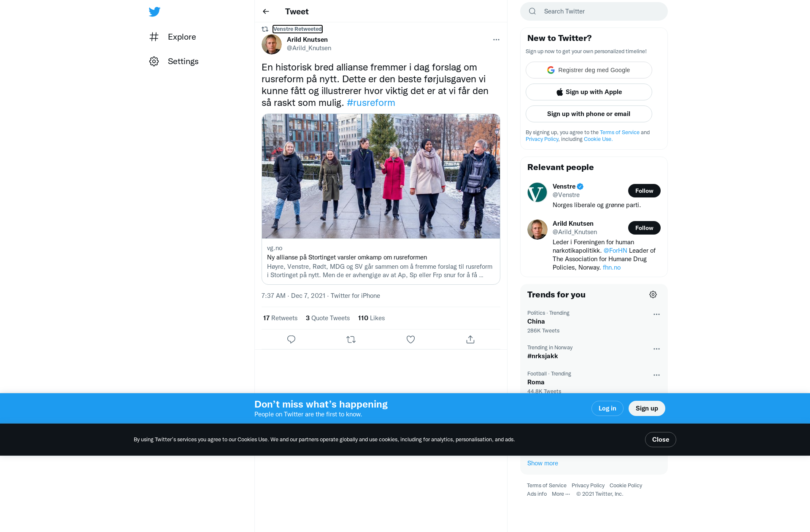
Task: Click the Venstre Retweeted label
Action: 297,29
